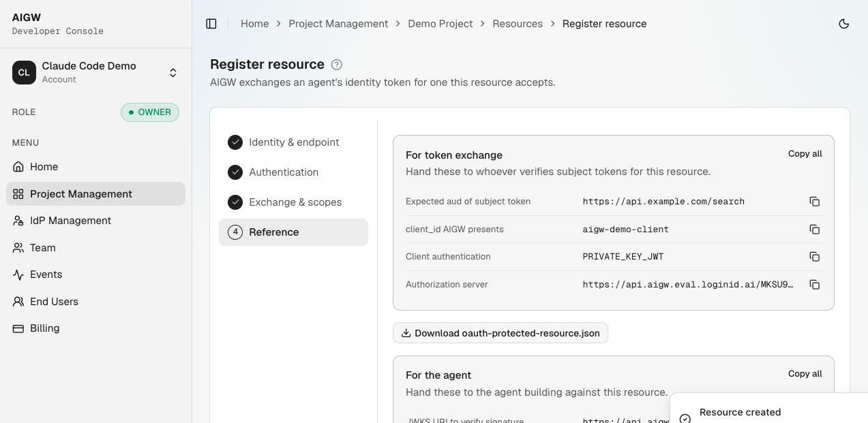
Task: Open Events page in sidebar
Action: 95,275
